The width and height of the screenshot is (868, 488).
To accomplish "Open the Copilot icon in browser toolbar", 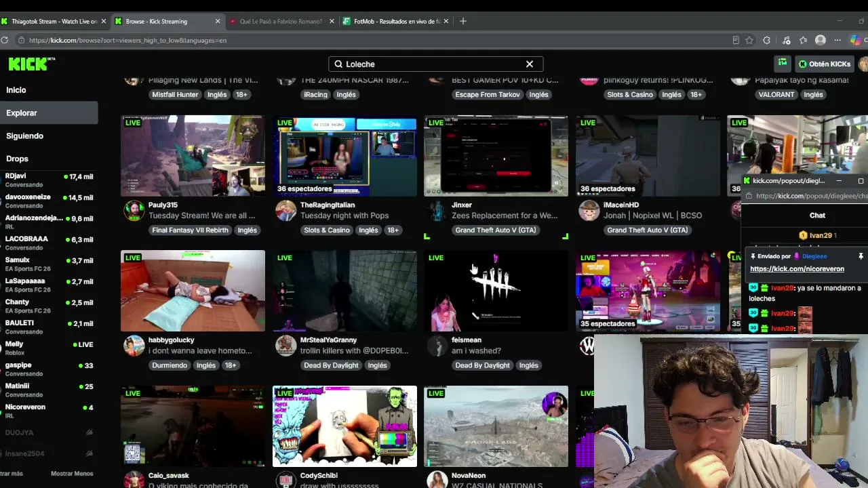I will (856, 40).
